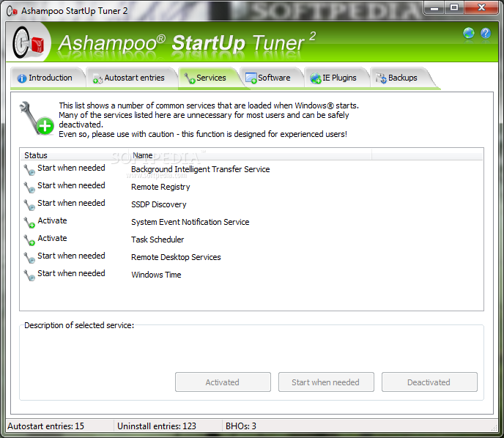Click the wrench icon on Services tab

[190, 78]
